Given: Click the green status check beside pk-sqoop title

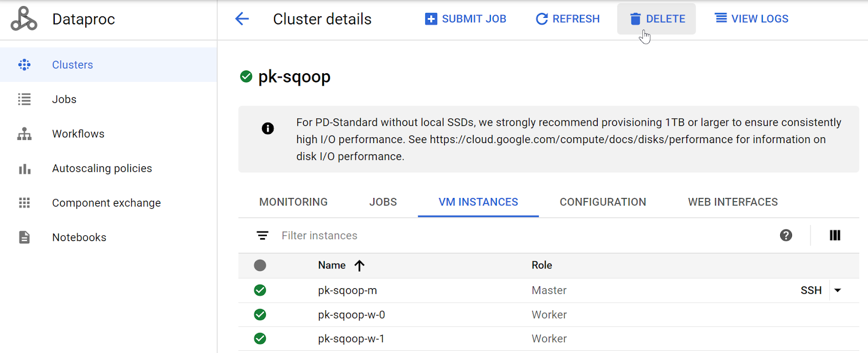Looking at the screenshot, I should (246, 76).
